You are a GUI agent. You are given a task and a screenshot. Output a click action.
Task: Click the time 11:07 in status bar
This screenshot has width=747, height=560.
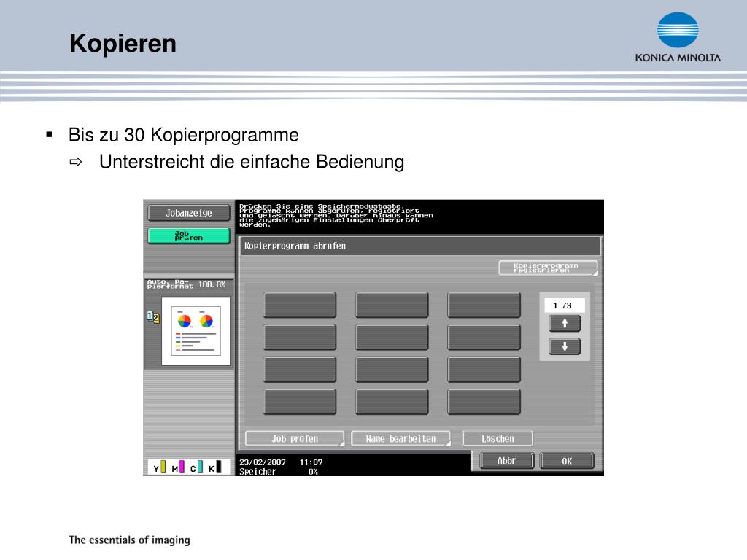[311, 462]
